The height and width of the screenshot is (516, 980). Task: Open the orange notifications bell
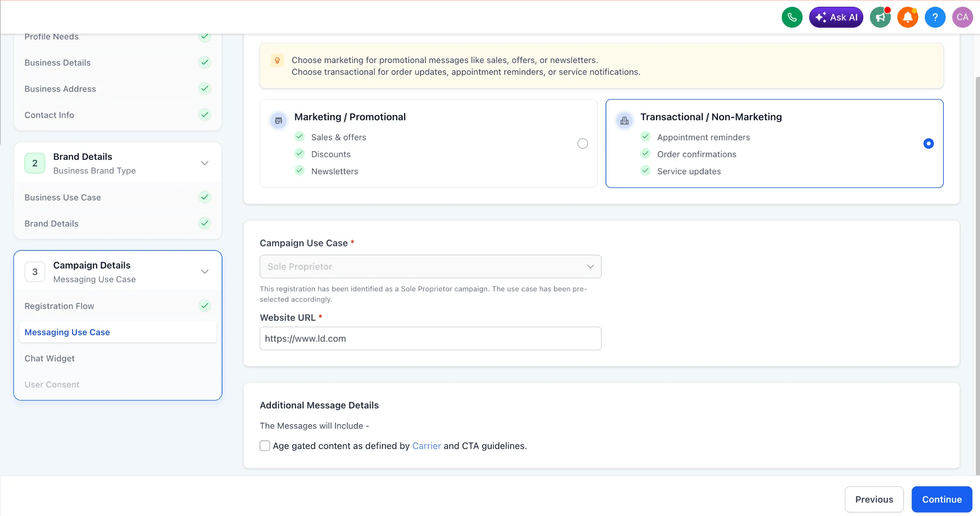coord(908,17)
